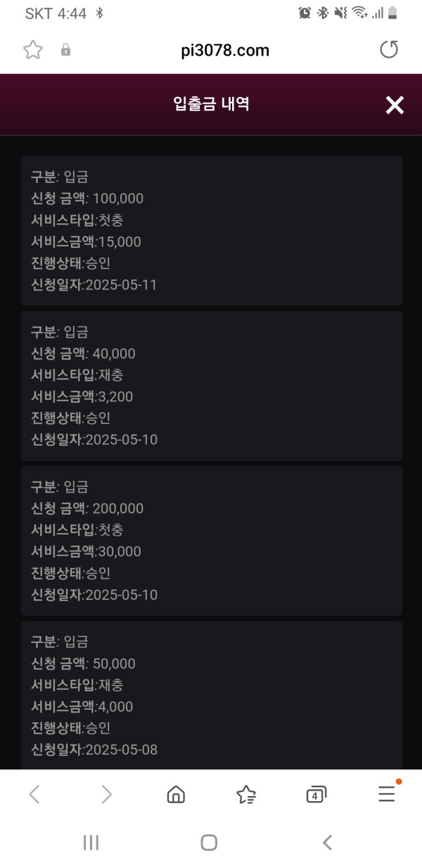Show the open tabs counter
Viewport: 422px width, 868px height.
point(316,795)
